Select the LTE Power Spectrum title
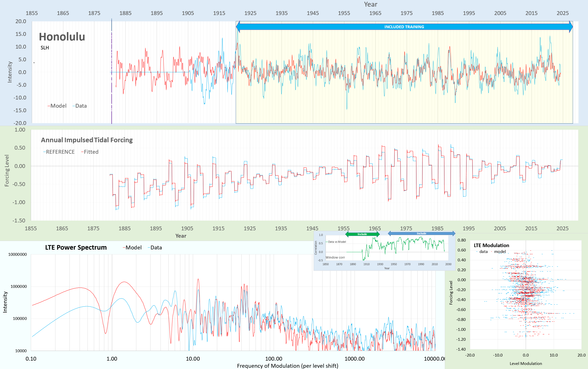 click(76, 248)
